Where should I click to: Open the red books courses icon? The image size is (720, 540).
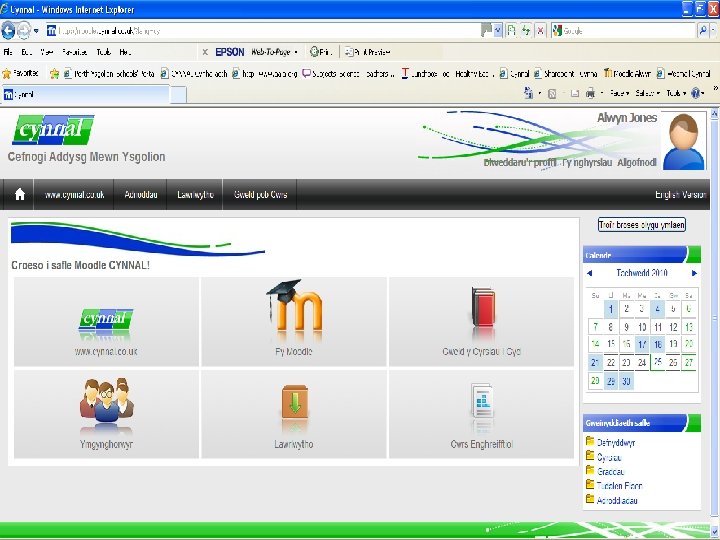482,308
